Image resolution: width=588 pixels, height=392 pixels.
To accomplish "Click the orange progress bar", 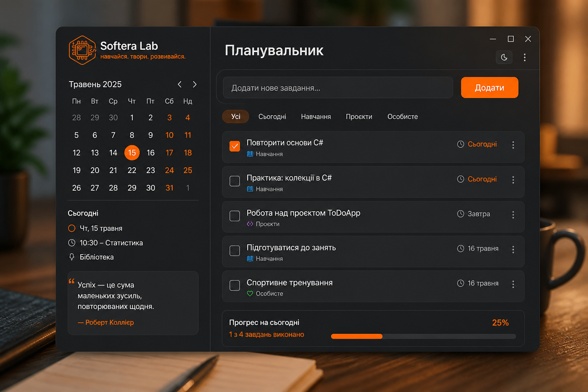I will 357,336.
